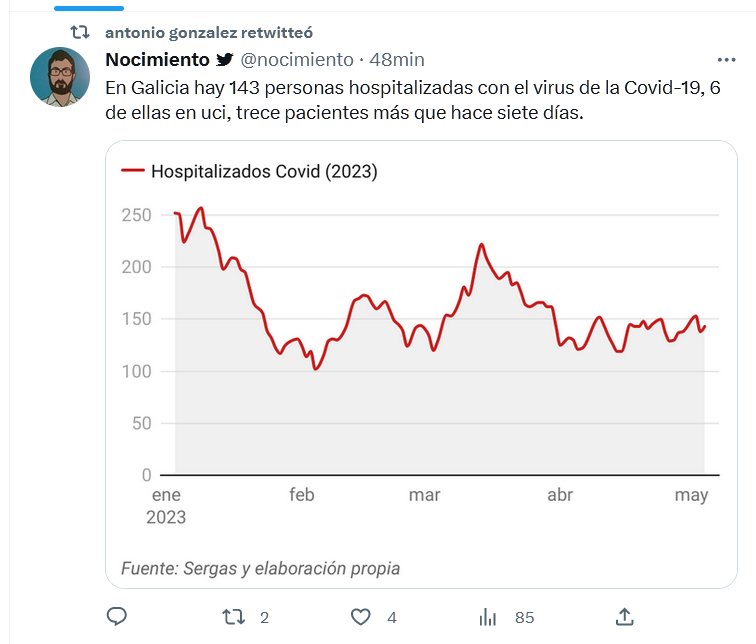Like the tweet with heart icon

point(361,617)
